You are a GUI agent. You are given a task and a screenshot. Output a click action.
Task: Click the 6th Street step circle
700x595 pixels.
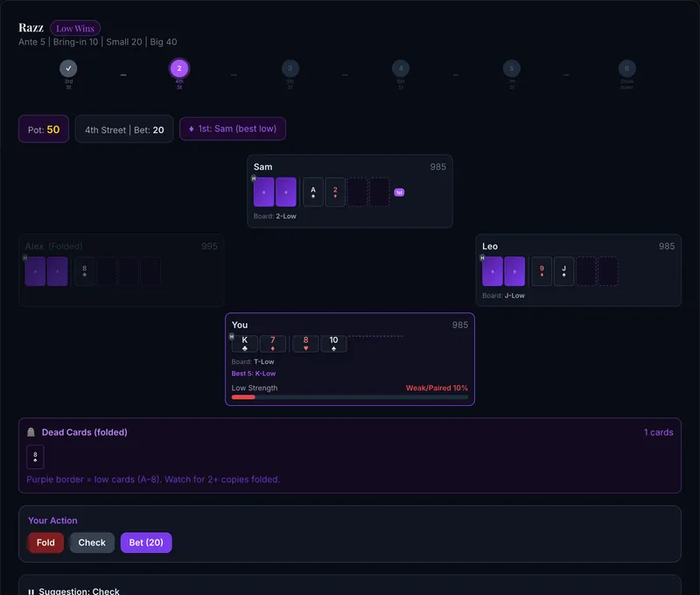[x=401, y=68]
